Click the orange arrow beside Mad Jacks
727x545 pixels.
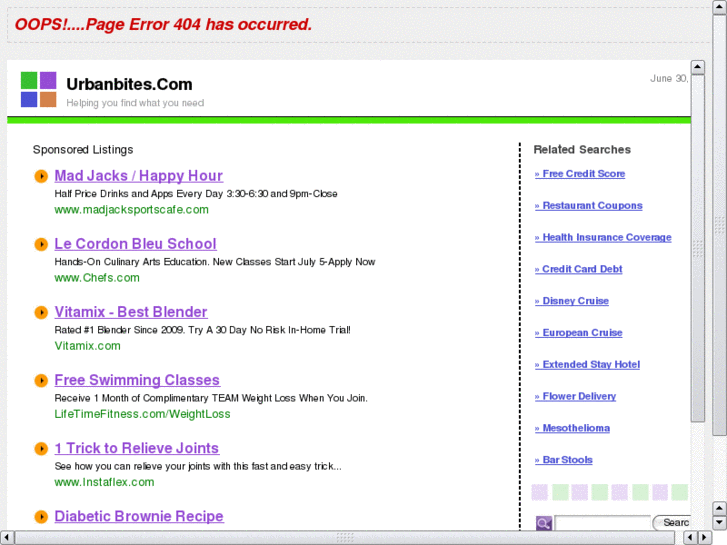point(41,176)
